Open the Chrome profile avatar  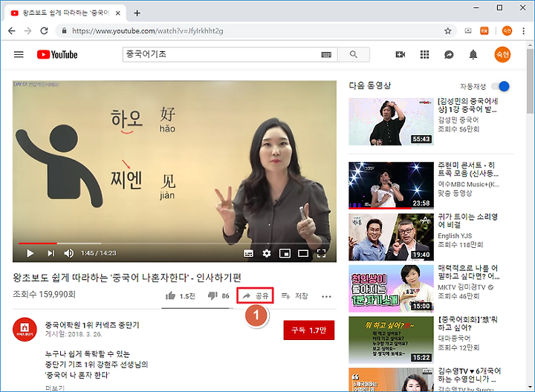coord(507,31)
